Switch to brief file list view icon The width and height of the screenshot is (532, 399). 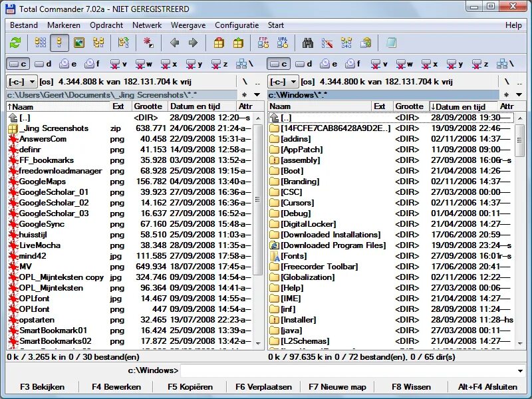41,43
